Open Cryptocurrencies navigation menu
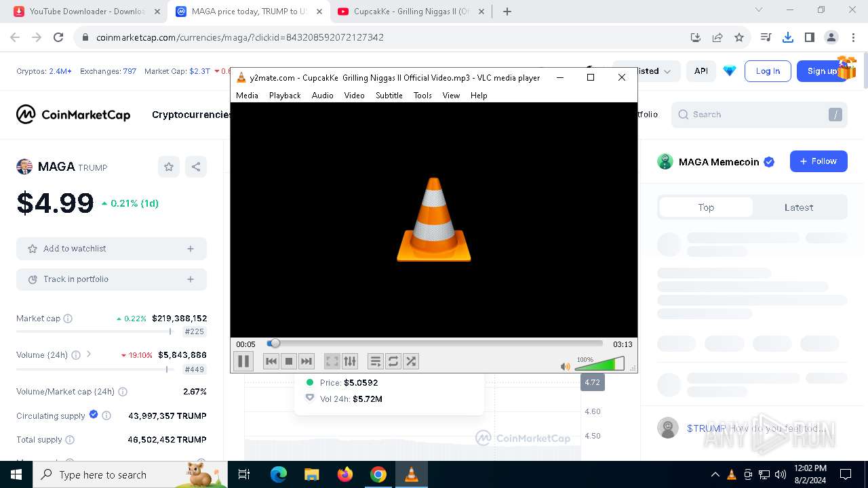The image size is (868, 488). pos(191,115)
